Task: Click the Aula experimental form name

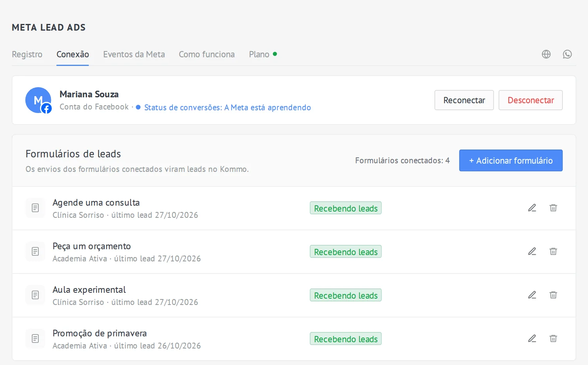Action: click(x=89, y=290)
